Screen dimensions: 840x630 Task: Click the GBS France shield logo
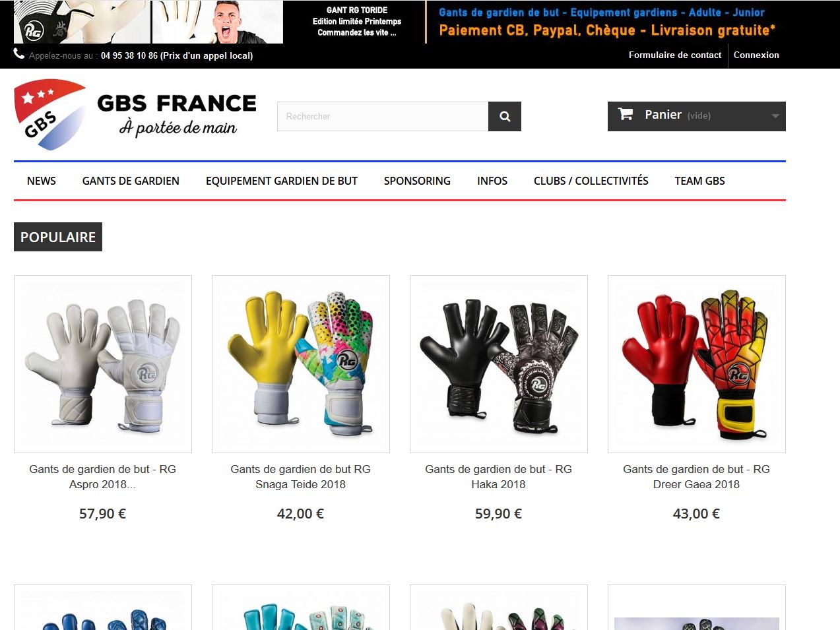(x=51, y=115)
